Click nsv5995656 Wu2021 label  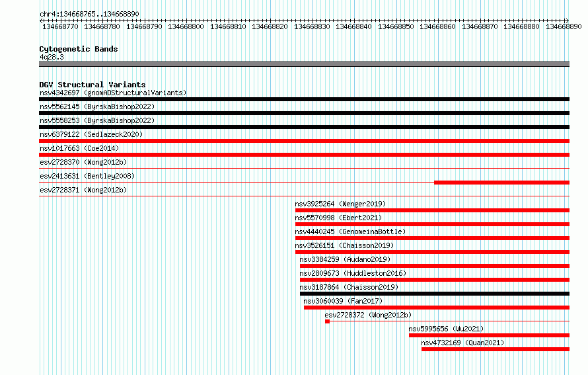point(446,329)
